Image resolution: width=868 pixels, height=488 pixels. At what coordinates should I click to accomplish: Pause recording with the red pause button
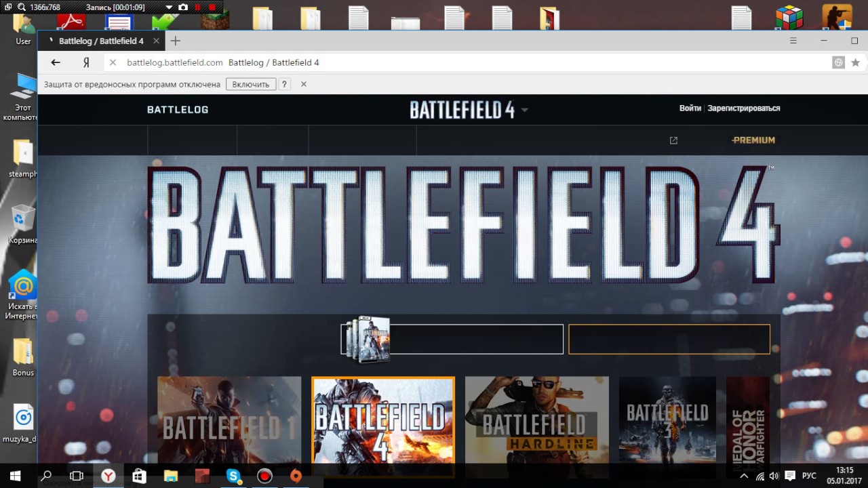point(198,7)
